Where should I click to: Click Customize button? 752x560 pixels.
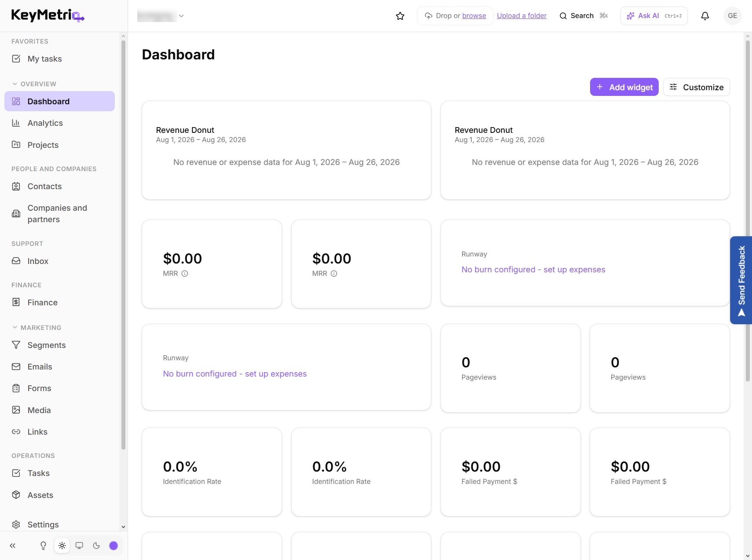click(696, 87)
